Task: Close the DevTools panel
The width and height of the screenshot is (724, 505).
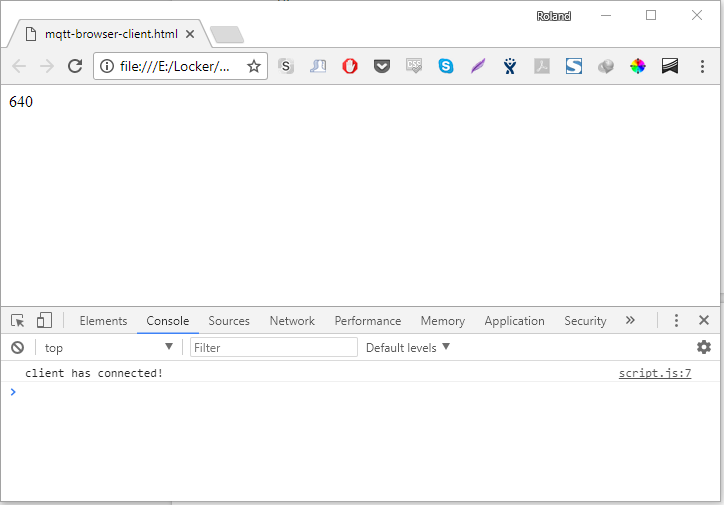Action: (704, 321)
